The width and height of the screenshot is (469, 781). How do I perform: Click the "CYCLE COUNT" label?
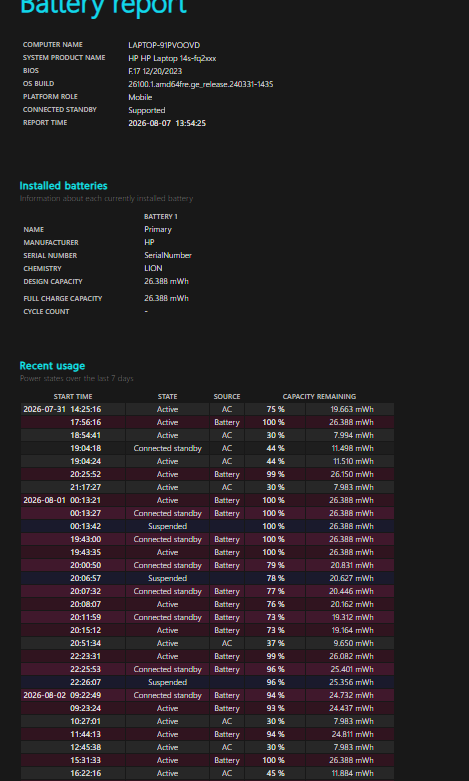pyautogui.click(x=46, y=312)
